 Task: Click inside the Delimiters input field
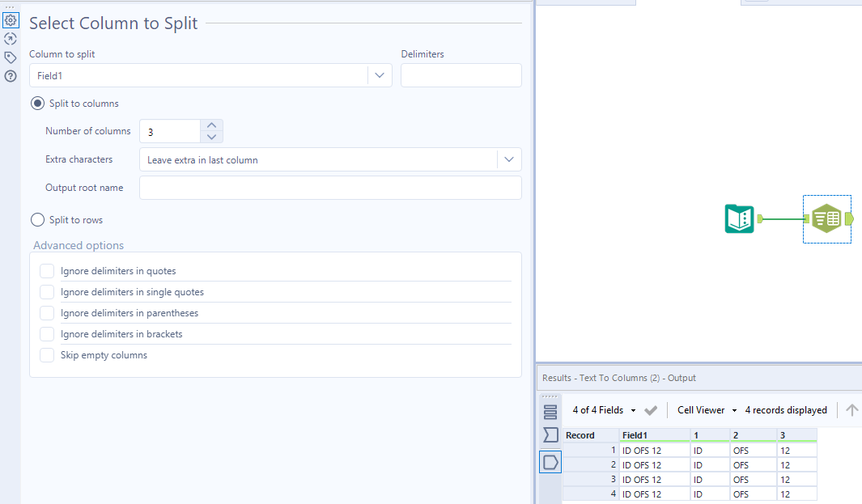click(x=461, y=74)
